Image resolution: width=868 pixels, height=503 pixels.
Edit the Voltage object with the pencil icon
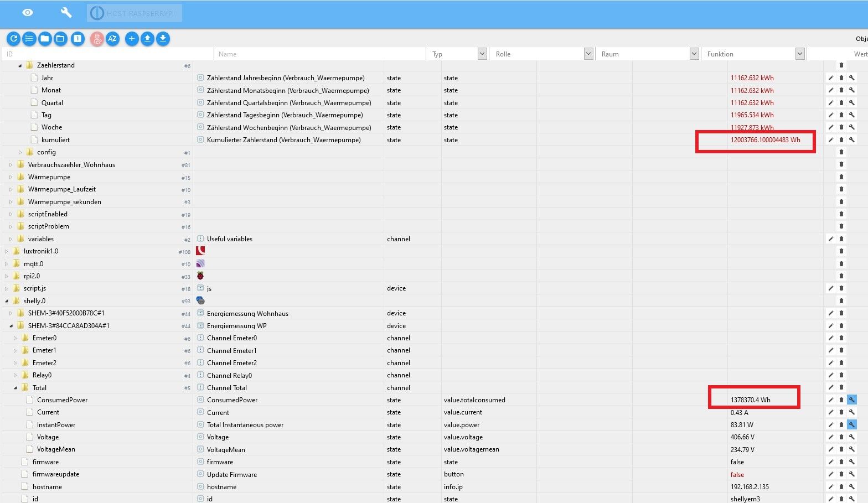830,437
